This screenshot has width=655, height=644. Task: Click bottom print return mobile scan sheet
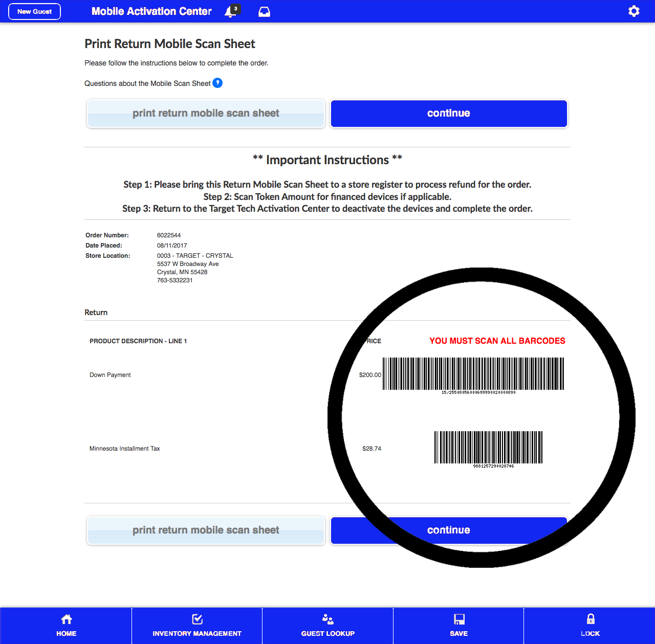tap(206, 530)
